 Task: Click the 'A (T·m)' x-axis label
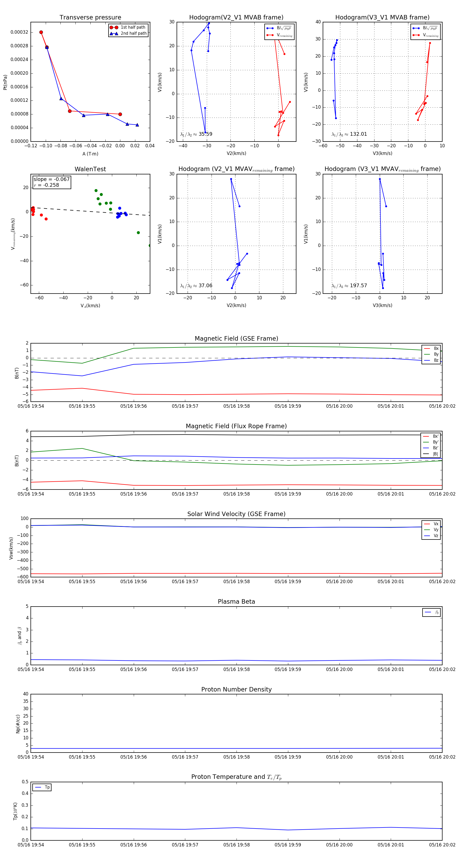click(90, 154)
